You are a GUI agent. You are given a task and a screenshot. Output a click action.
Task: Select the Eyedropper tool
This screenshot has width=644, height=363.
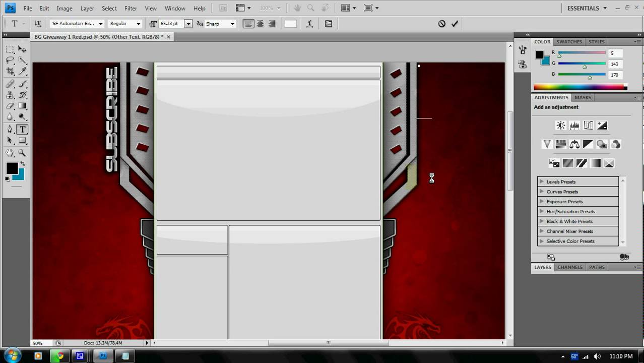[x=22, y=71]
